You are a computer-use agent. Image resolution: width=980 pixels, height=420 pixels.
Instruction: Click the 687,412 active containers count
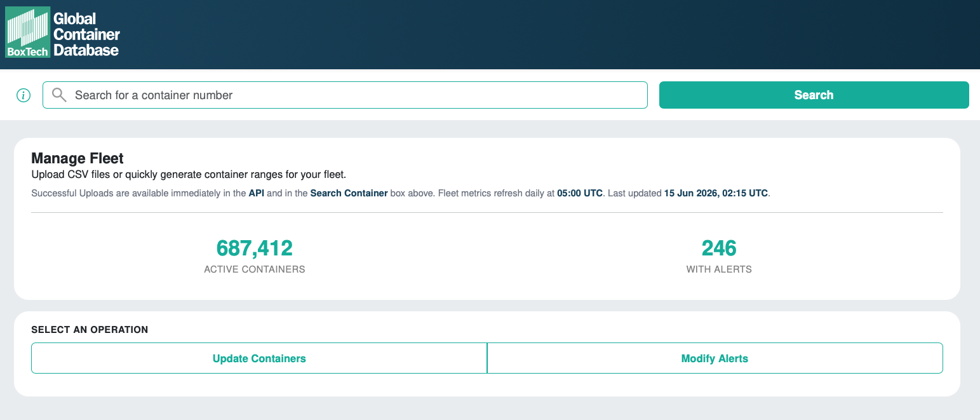255,248
